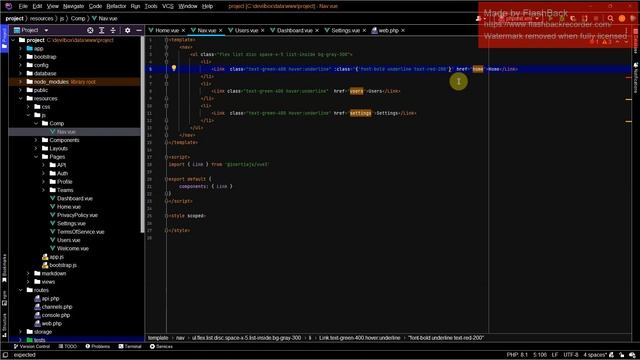Image resolution: width=640 pixels, height=360 pixels.
Task: Open the Terminal tool window
Action: (130, 347)
